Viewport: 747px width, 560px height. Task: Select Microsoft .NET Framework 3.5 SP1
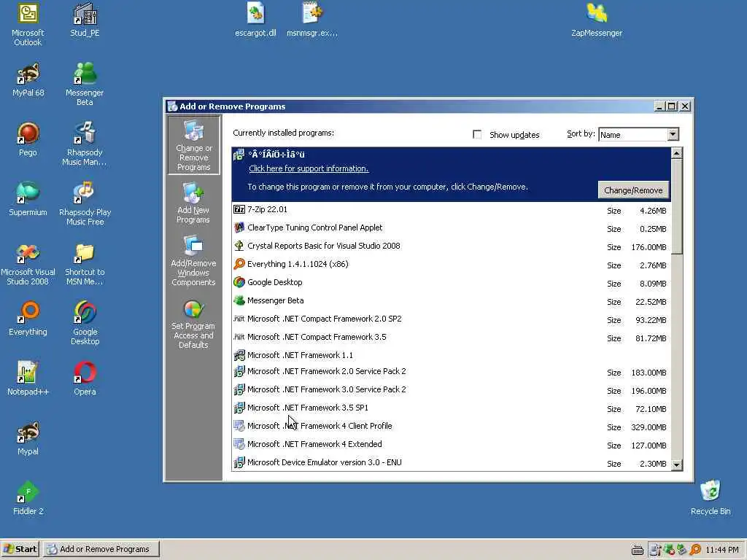[x=451, y=408]
